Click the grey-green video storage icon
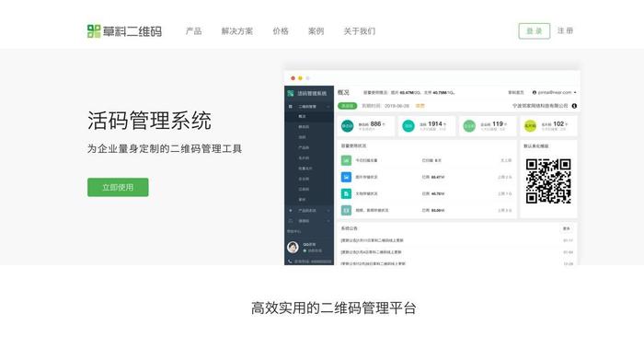This screenshot has width=644, height=337. point(346,210)
